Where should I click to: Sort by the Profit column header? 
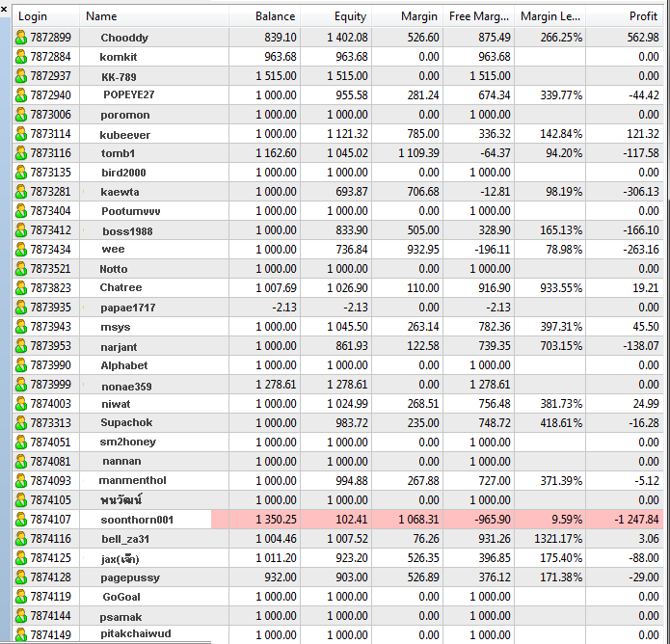click(x=625, y=16)
